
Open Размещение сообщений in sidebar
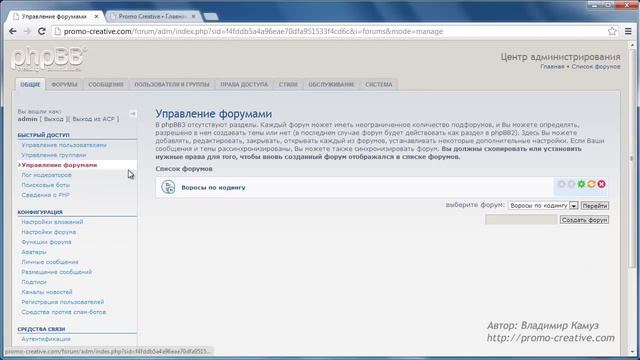click(x=56, y=272)
